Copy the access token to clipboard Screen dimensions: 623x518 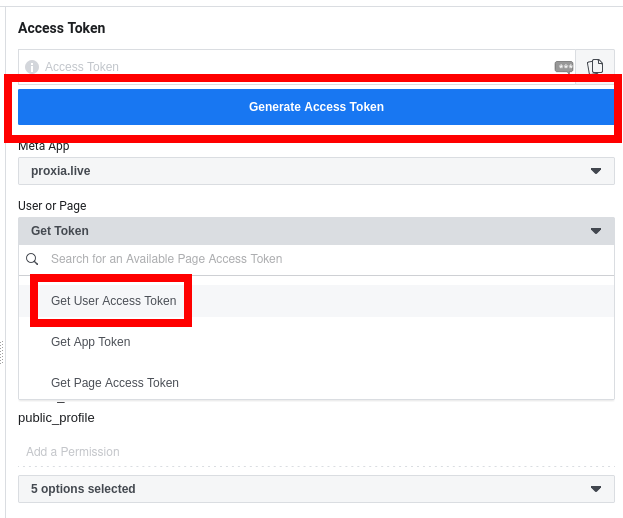(595, 67)
